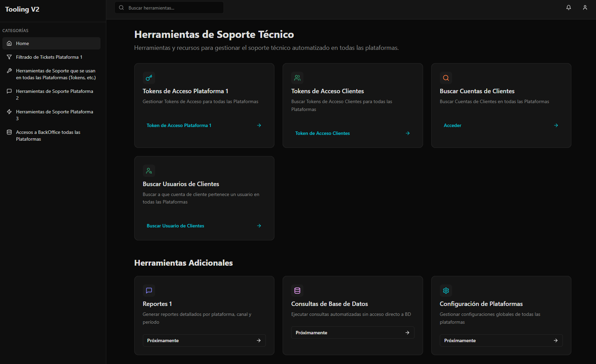Click the notification bell icon
596x364 pixels.
pos(568,7)
